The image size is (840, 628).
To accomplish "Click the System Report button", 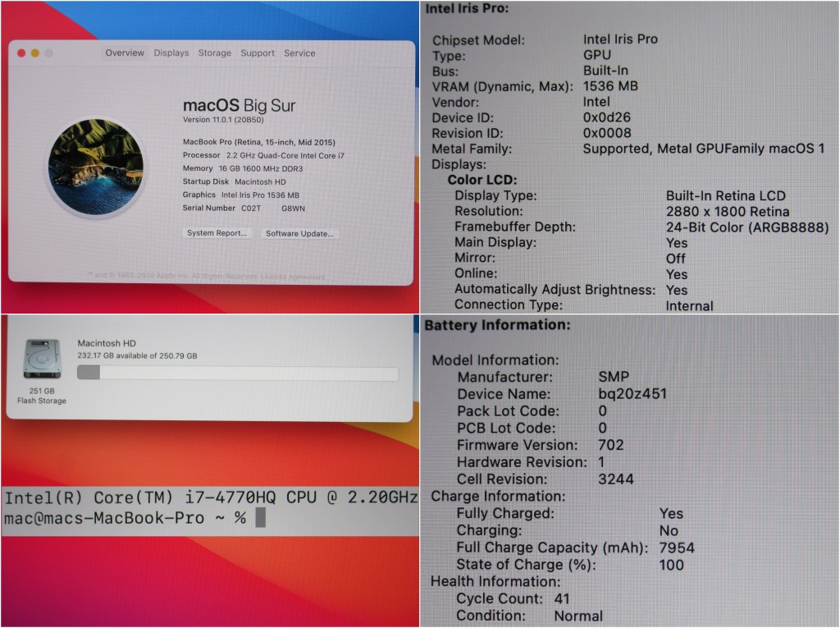I will pyautogui.click(x=217, y=233).
